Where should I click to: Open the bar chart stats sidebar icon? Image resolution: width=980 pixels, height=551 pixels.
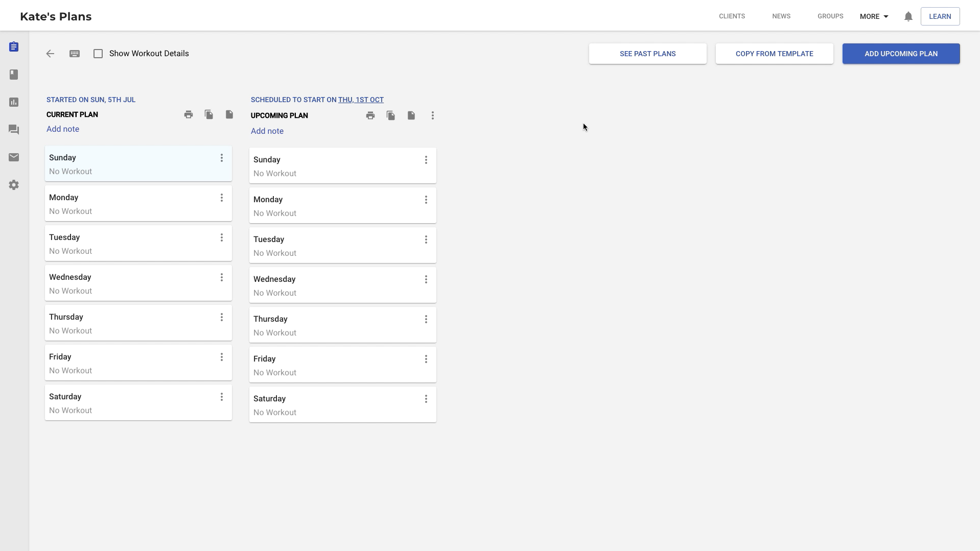pos(14,102)
